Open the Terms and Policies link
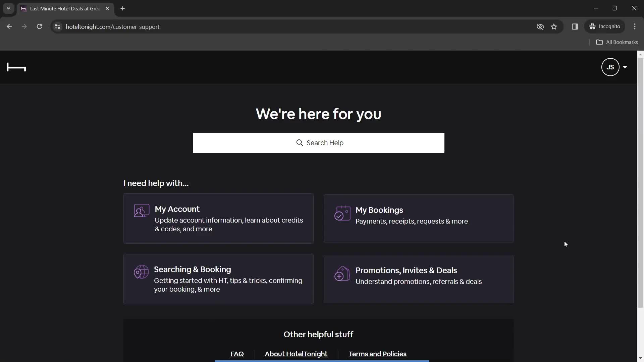This screenshot has width=644, height=362. pyautogui.click(x=377, y=354)
